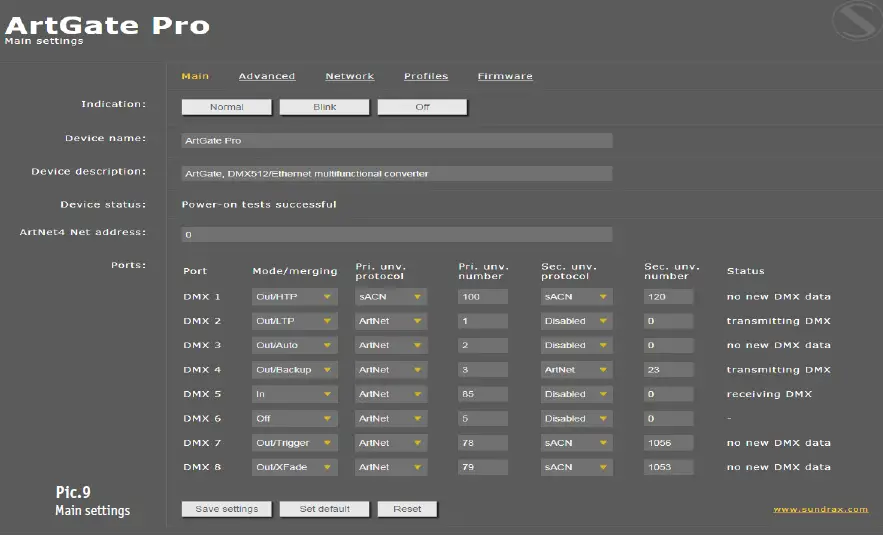Open DMX 6 mode dropdown Off
Screen dimensions: 883x542
pyautogui.click(x=295, y=419)
